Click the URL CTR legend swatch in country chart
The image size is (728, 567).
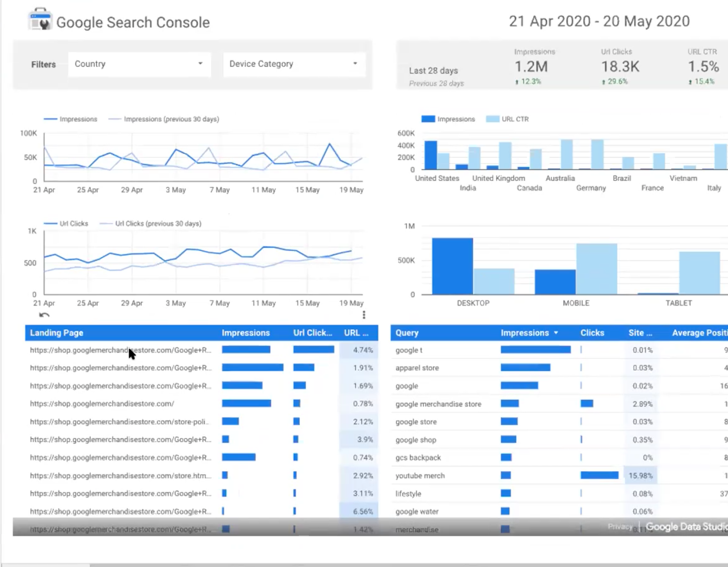tap(493, 119)
